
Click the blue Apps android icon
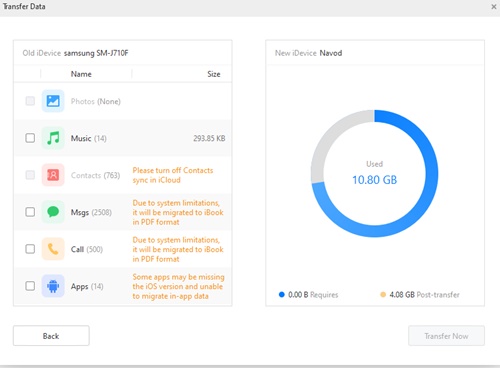coord(53,286)
